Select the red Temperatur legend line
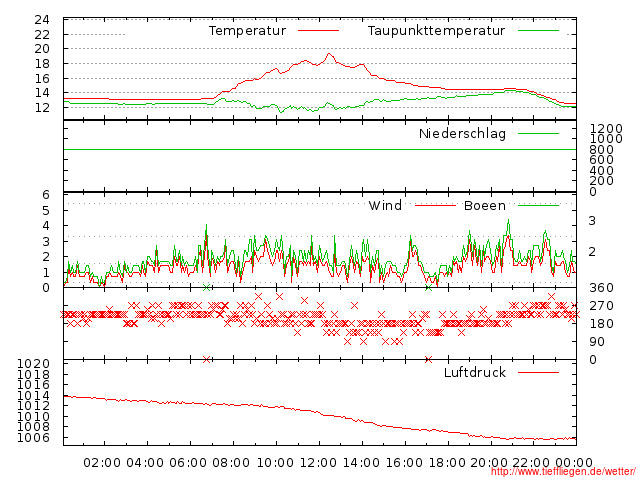The width and height of the screenshot is (640, 480). click(318, 31)
